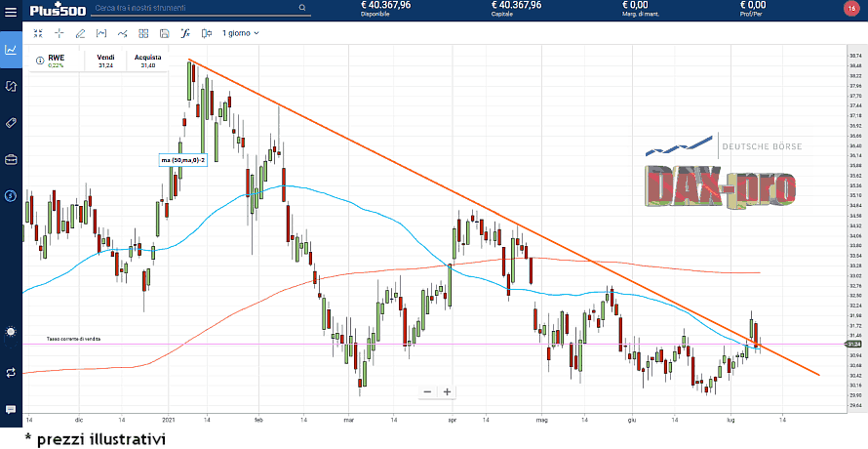Image resolution: width=868 pixels, height=449 pixels.
Task: Zoom in the chart with plus button
Action: point(448,392)
